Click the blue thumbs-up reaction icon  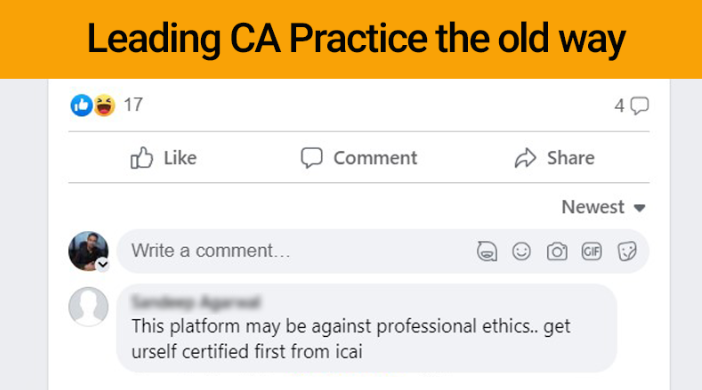(81, 105)
